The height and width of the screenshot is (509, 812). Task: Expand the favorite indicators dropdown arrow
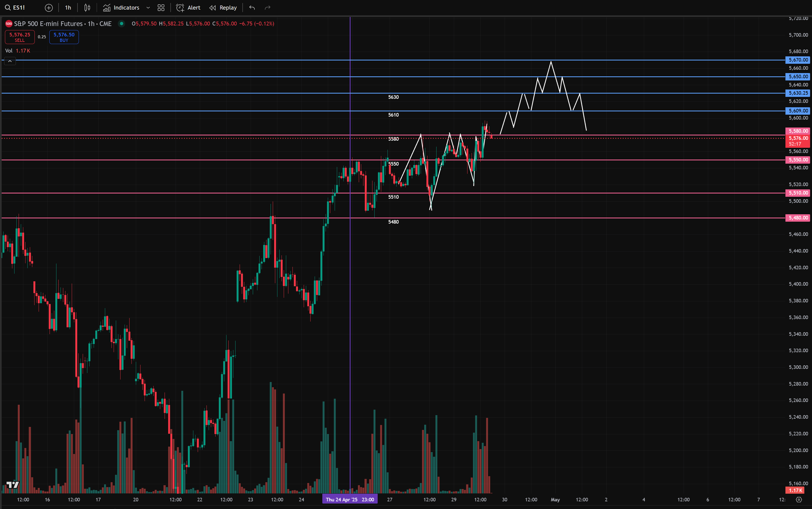[148, 7]
